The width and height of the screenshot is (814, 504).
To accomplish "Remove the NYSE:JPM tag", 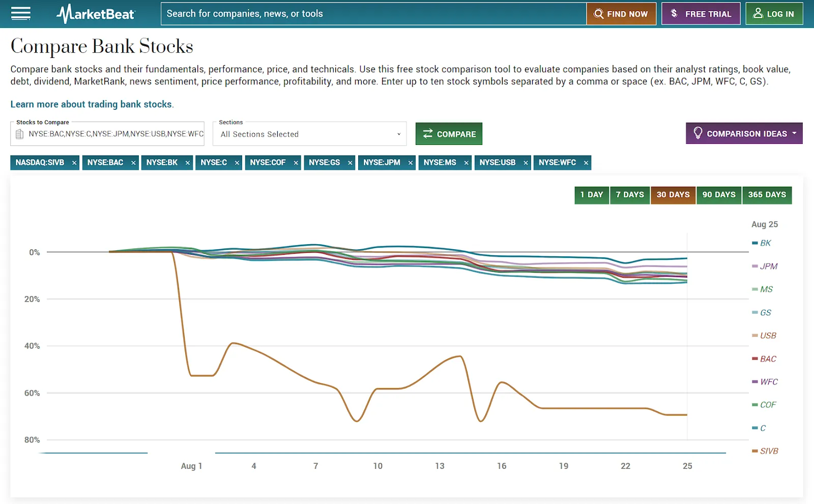I will [x=411, y=163].
